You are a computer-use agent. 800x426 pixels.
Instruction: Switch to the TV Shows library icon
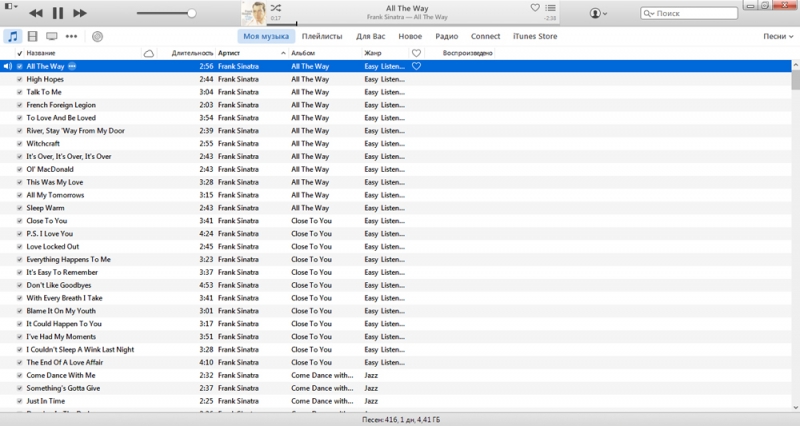coord(52,36)
